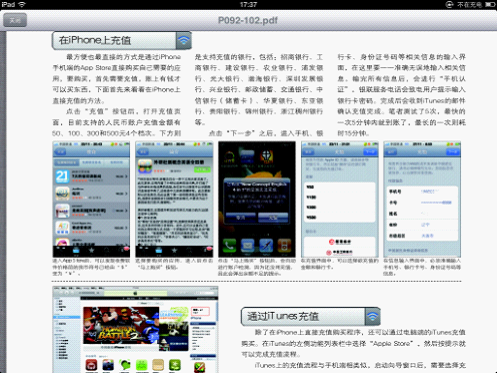Tap the Mail icon in pictured dock

pyautogui.click(x=248, y=246)
